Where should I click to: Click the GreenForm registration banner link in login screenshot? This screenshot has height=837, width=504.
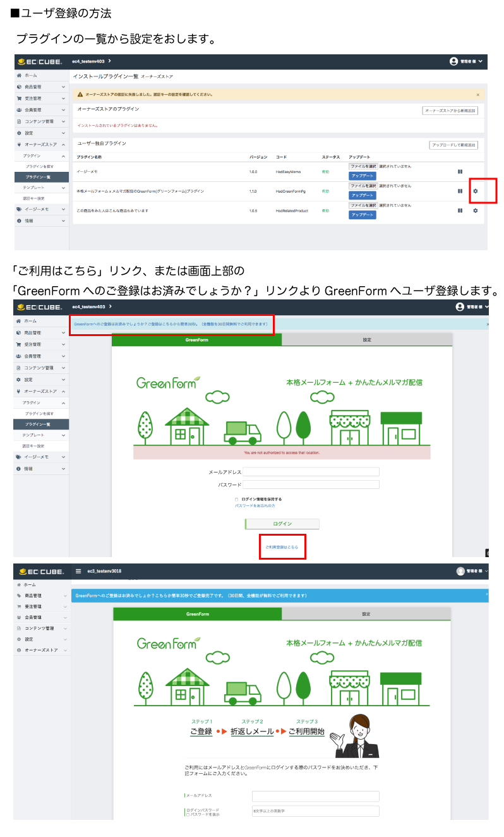(x=171, y=324)
